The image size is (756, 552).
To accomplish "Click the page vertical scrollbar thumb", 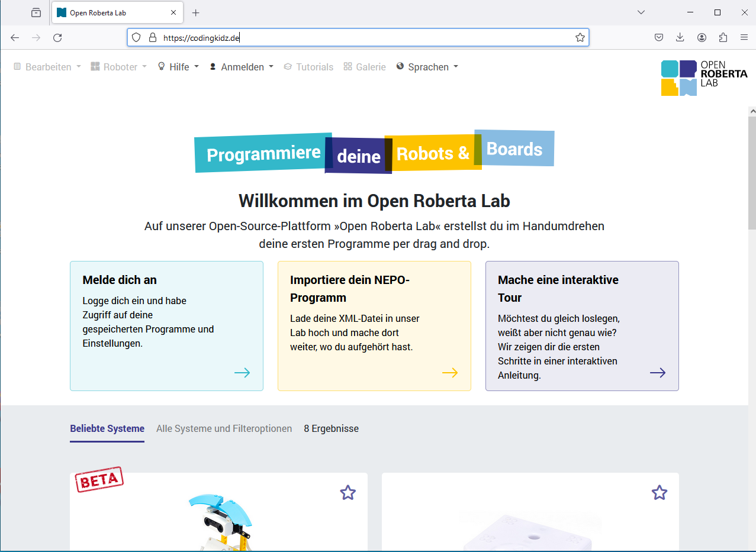I will 752,173.
